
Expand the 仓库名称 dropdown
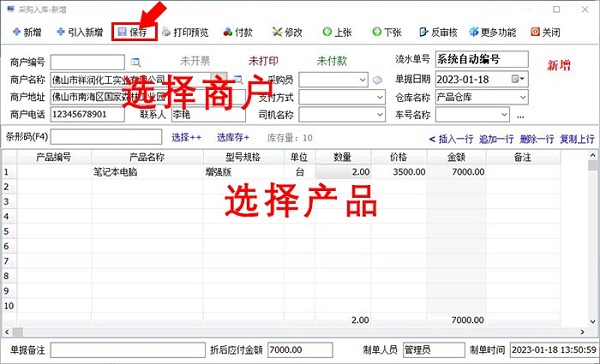coord(523,97)
